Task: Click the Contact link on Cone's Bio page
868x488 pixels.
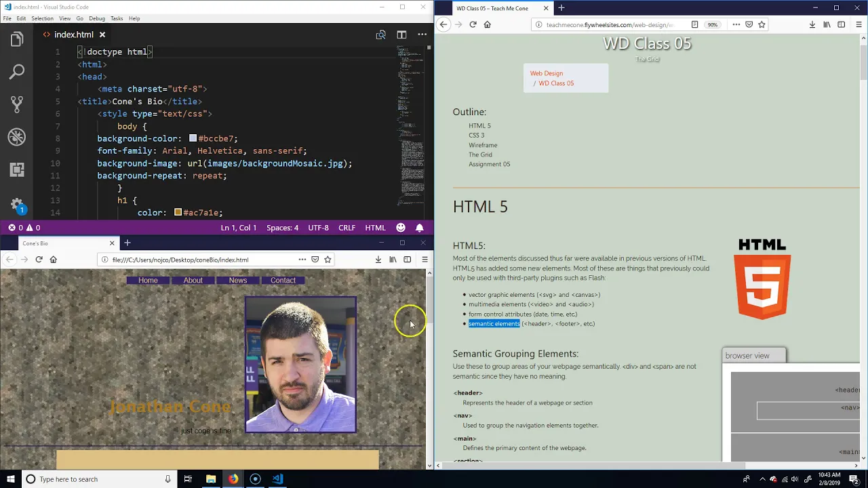Action: [283, 280]
